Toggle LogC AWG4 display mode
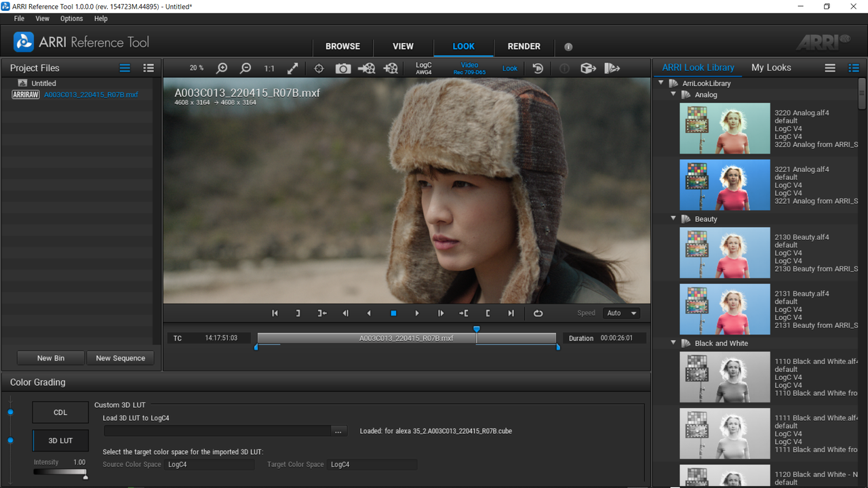This screenshot has width=868, height=488. 424,68
